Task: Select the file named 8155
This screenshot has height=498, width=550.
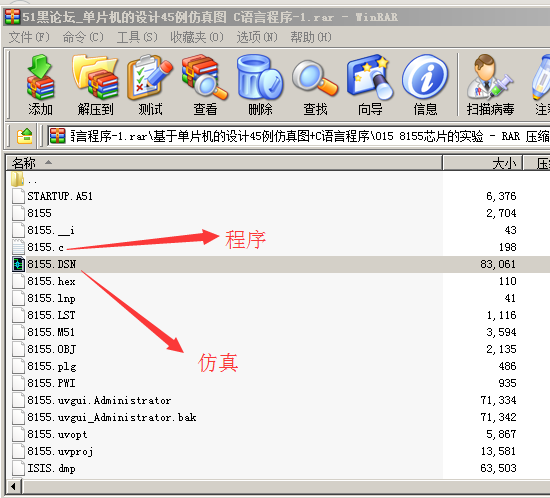Action: click(x=39, y=213)
